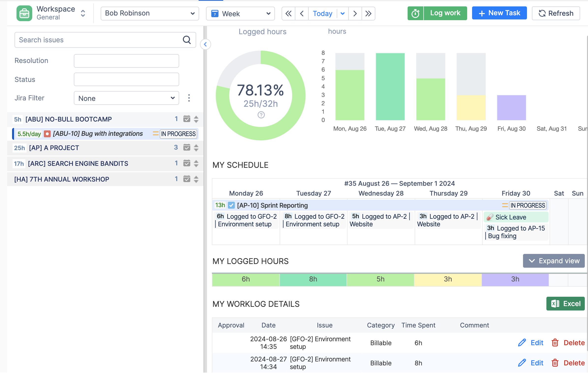Select the timer stopwatch icon beside Log work
588x373 pixels.
[415, 13]
